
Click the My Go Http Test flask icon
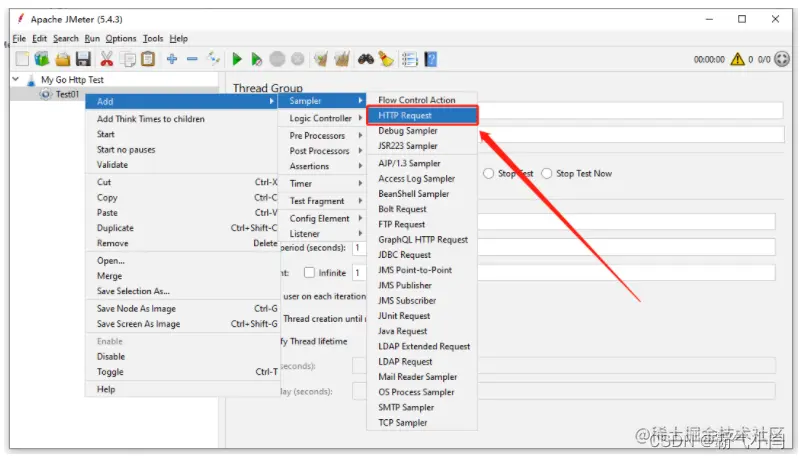pyautogui.click(x=31, y=80)
